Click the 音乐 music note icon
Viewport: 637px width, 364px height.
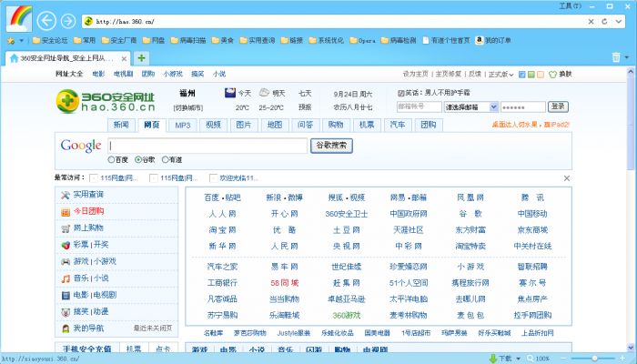tap(66, 278)
